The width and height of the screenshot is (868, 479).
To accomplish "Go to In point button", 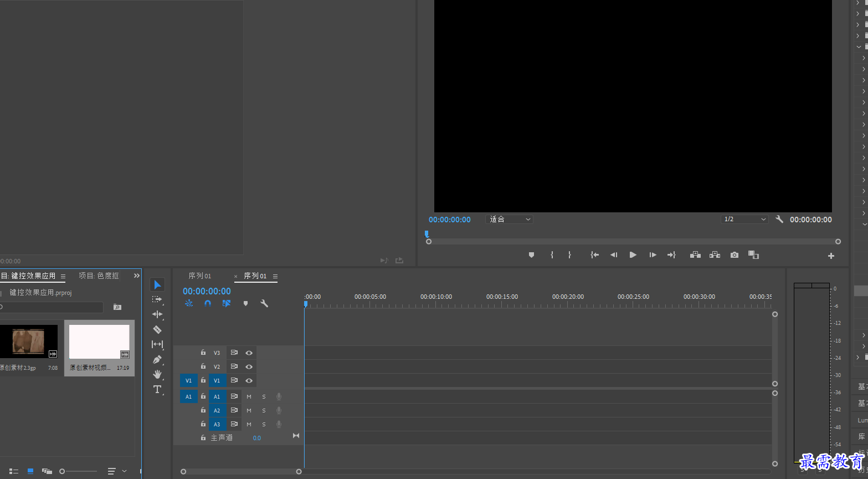I will (595, 255).
